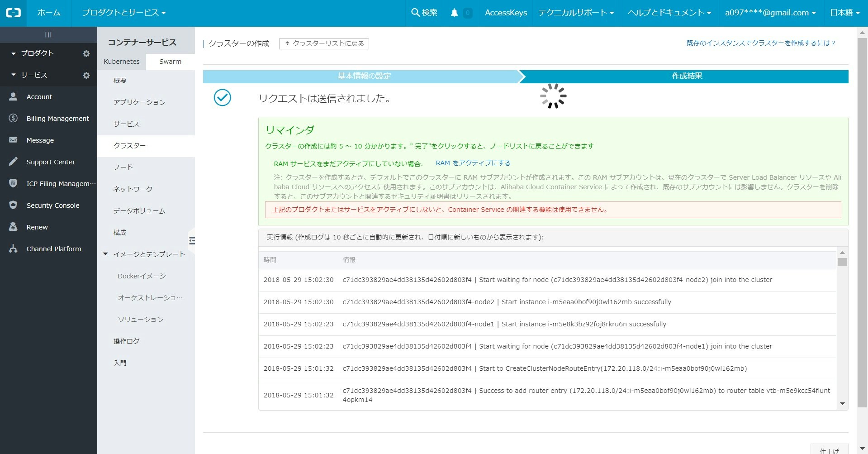Click log table scrollbar up arrow
The image size is (868, 454).
pos(842,253)
